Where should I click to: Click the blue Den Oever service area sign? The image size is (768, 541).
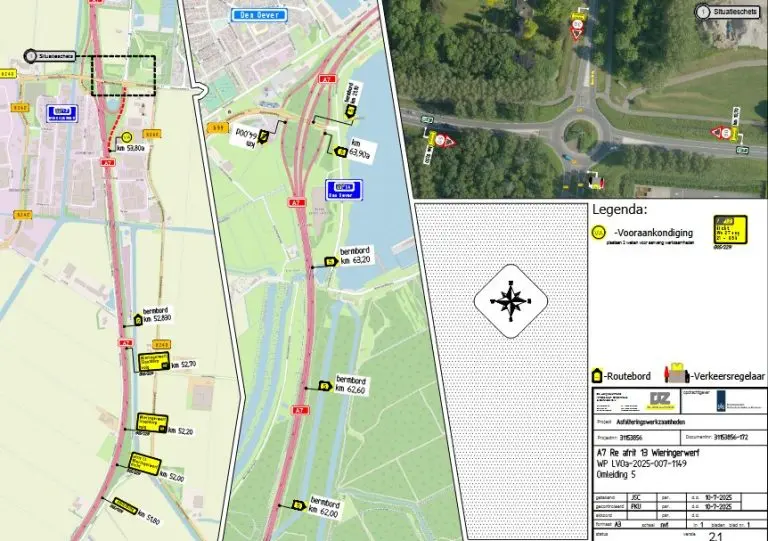pyautogui.click(x=344, y=190)
